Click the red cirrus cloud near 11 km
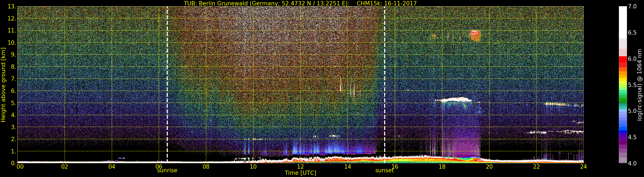This screenshot has height=177, width=644. click(476, 35)
